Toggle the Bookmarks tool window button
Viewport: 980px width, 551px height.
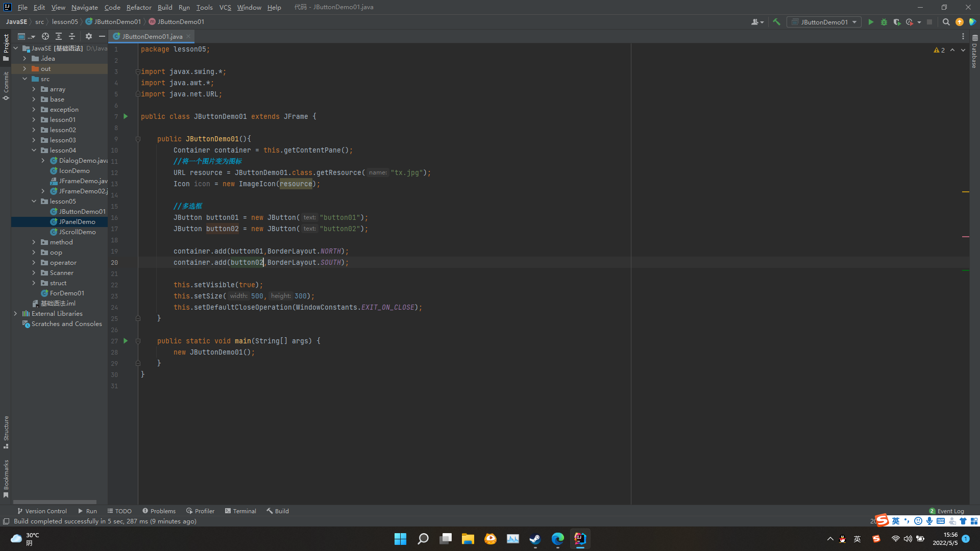pos(6,478)
